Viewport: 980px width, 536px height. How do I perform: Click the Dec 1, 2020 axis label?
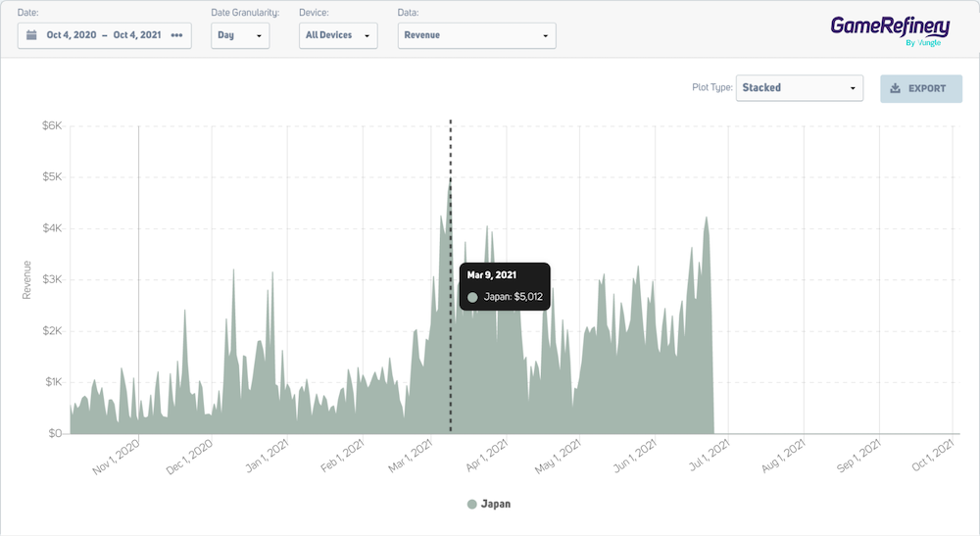pyautogui.click(x=189, y=456)
